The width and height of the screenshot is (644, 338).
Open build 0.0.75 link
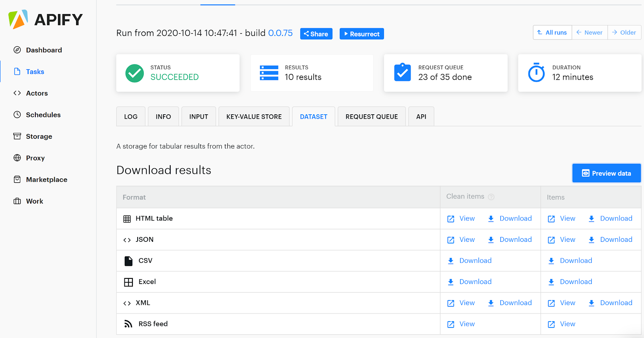pyautogui.click(x=280, y=33)
